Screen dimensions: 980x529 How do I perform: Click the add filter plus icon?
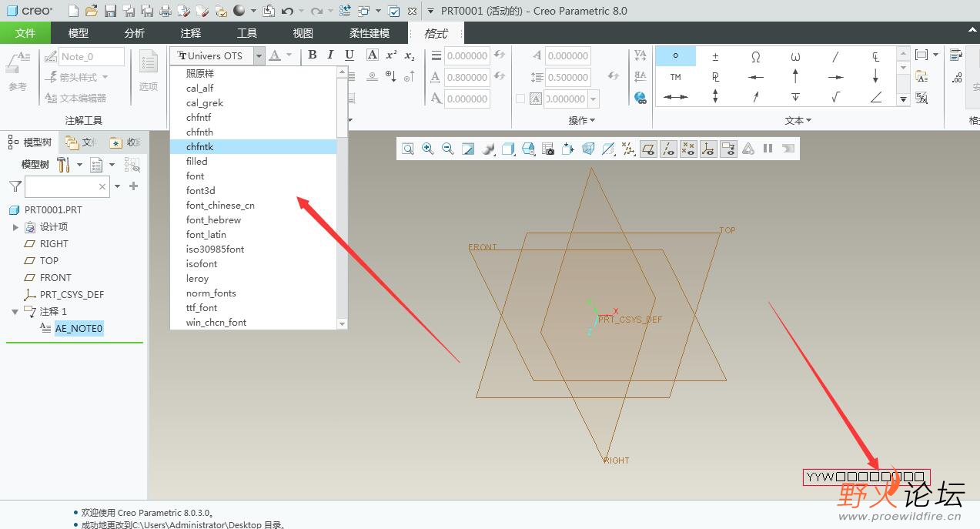click(x=134, y=186)
